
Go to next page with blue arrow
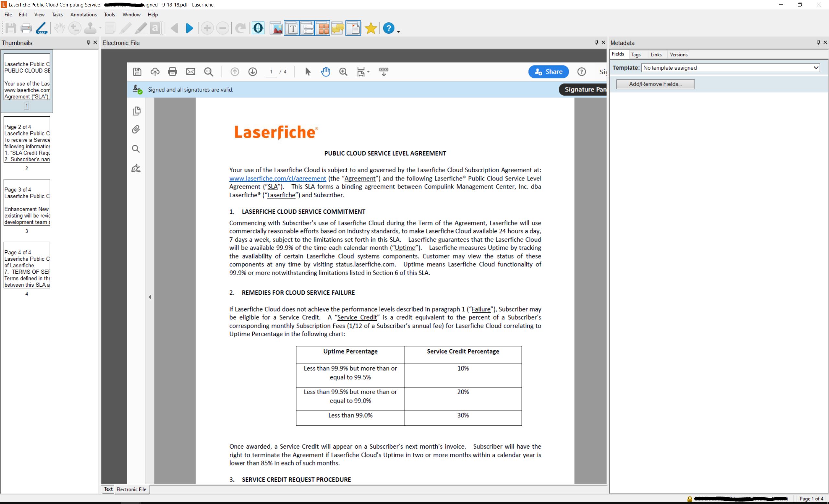point(190,28)
